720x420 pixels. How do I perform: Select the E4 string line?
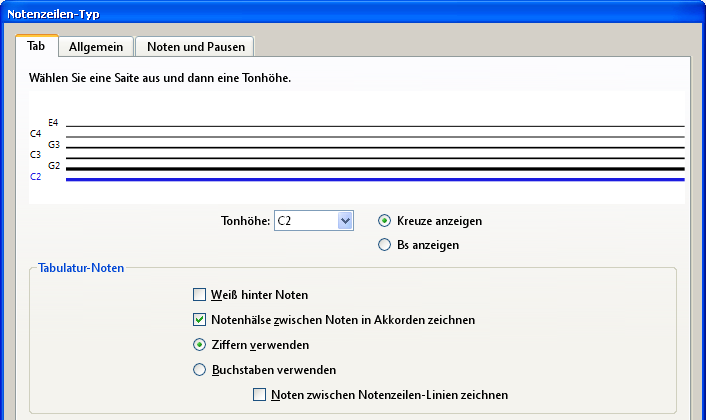(375, 126)
